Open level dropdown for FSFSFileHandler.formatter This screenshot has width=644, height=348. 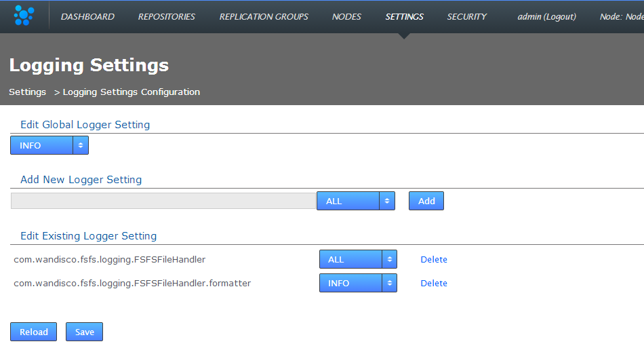(x=358, y=283)
